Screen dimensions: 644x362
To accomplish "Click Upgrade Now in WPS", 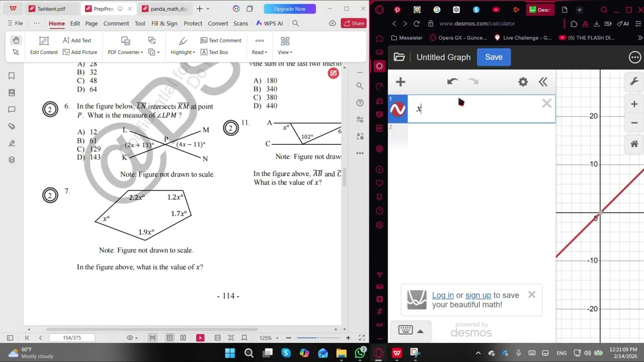I will tap(290, 9).
